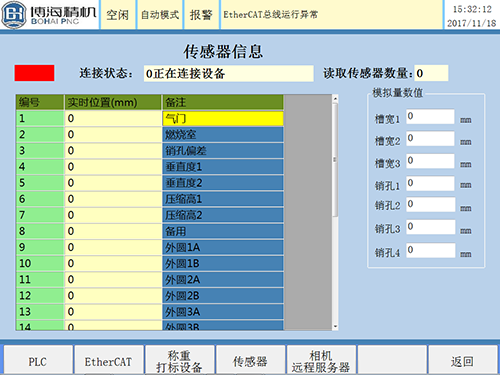Click the 自动模式 status box

tap(160, 14)
